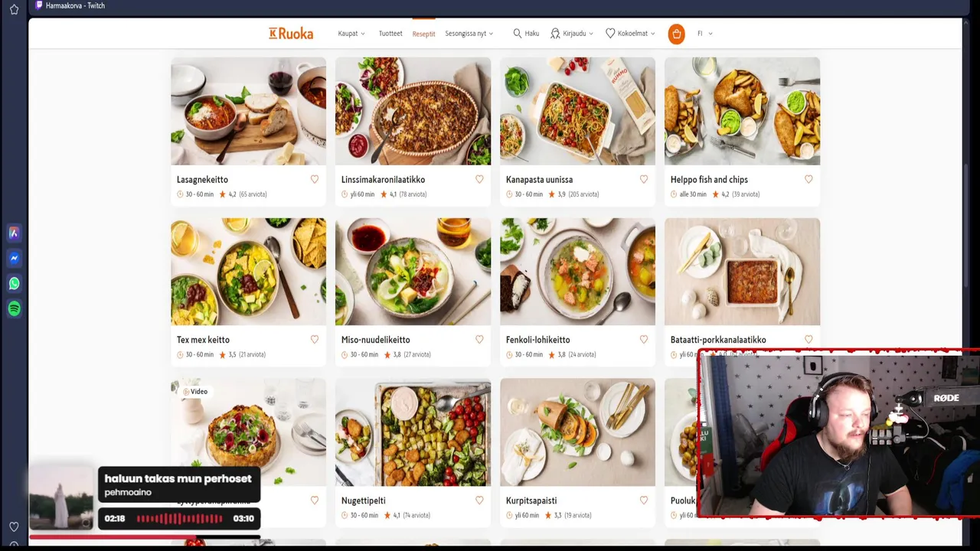Toggle favorite heart on Miso-nuudelikeitto
980x551 pixels.
(x=479, y=339)
